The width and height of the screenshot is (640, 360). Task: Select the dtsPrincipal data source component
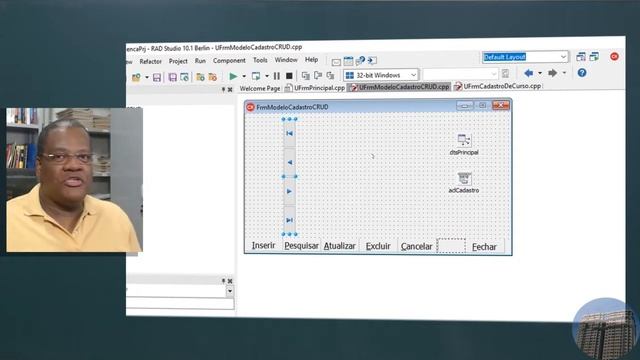(464, 140)
